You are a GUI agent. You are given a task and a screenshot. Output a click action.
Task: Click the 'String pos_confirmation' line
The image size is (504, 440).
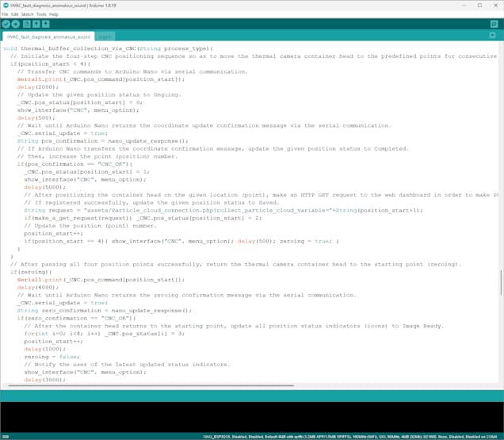102,141
